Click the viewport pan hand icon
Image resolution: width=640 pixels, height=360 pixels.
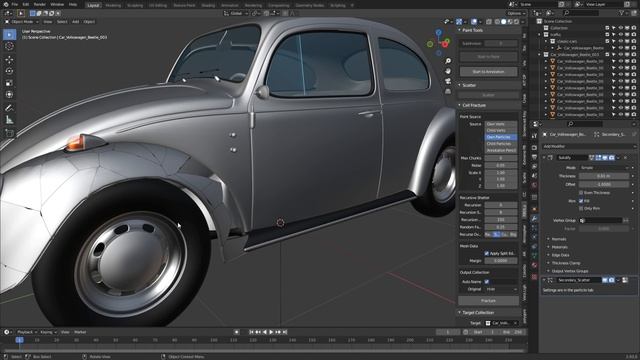[x=448, y=71]
